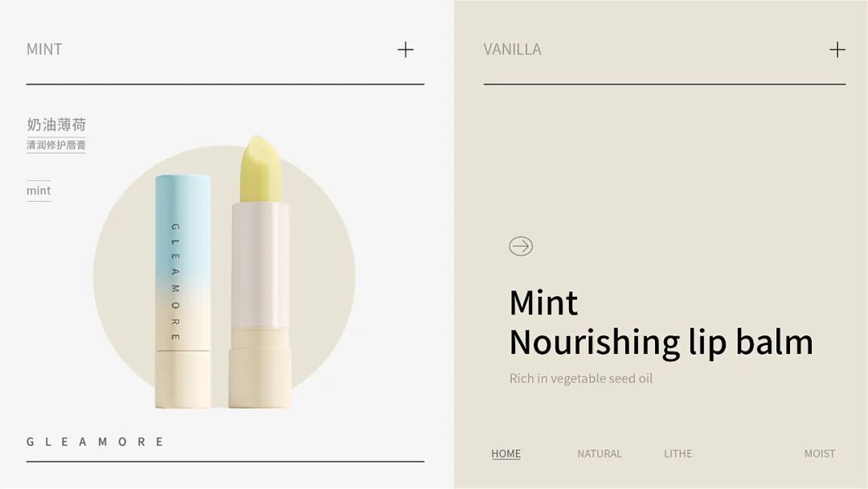Select the LITHE navigation item
This screenshot has width=868, height=489.
tap(678, 454)
